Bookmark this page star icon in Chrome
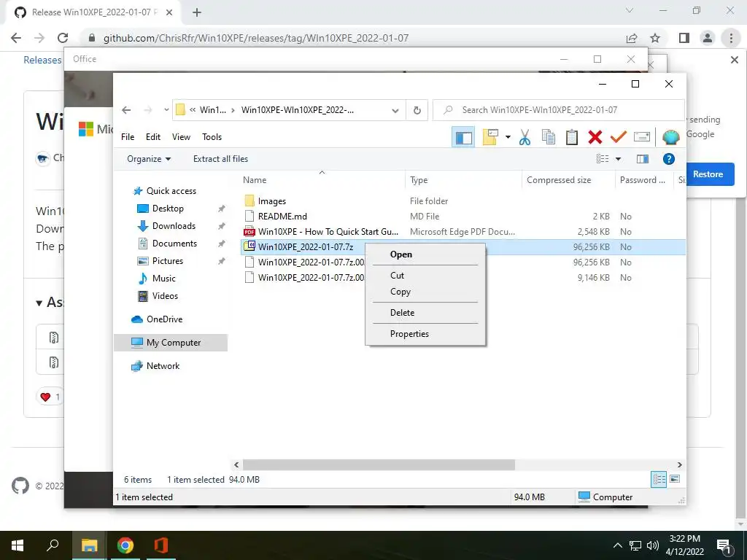This screenshot has width=747, height=560. pyautogui.click(x=655, y=38)
